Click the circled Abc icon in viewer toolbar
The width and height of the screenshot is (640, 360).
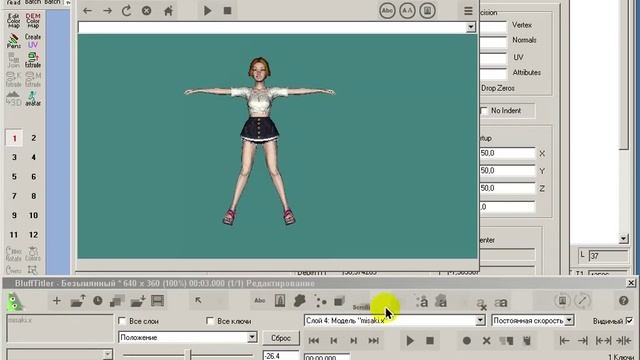pyautogui.click(x=387, y=11)
